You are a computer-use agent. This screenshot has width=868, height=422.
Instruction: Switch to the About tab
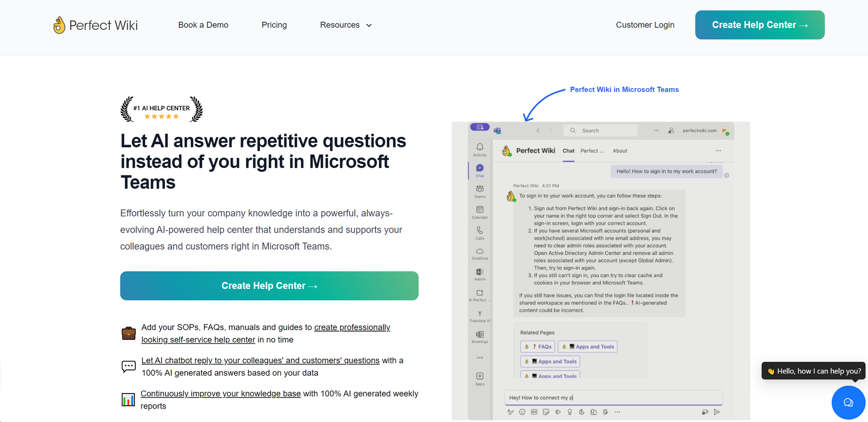pyautogui.click(x=620, y=151)
